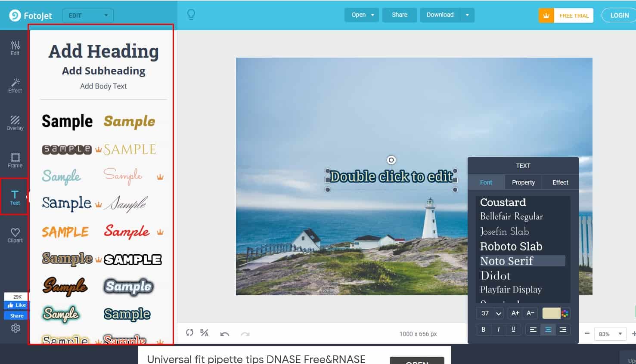Click the LOGIN button
The height and width of the screenshot is (364, 636).
point(619,15)
